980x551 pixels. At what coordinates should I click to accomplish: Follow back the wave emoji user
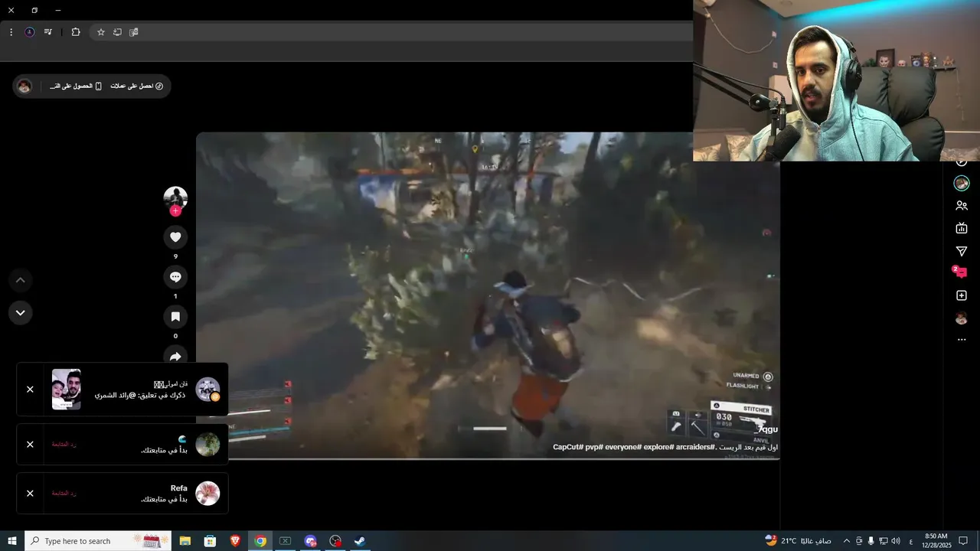point(64,445)
